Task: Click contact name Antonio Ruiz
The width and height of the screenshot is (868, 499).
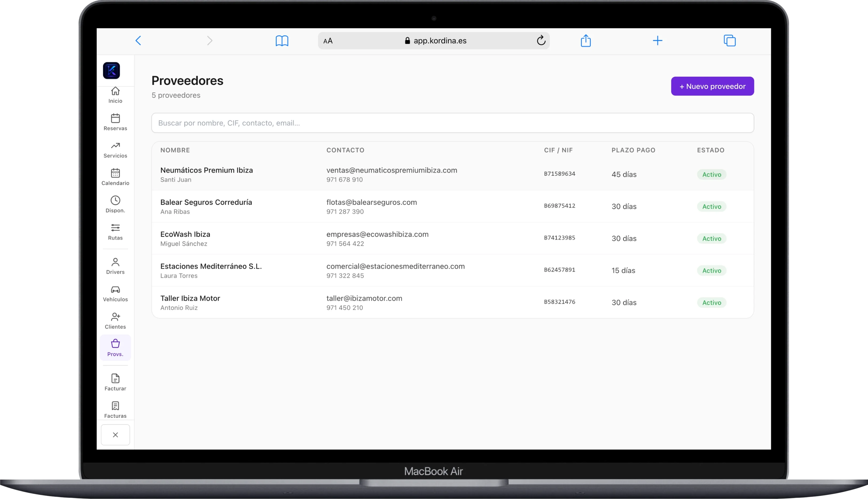Action: (179, 308)
